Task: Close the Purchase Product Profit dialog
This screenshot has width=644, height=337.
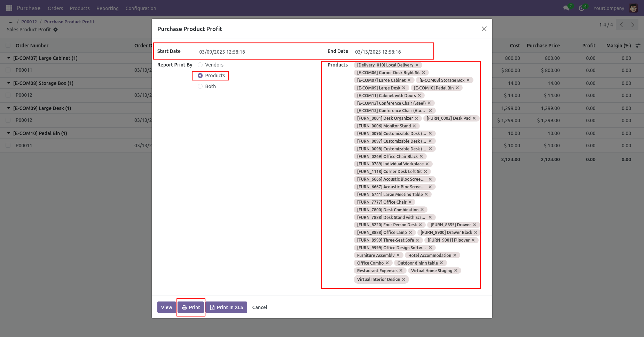Action: [484, 29]
